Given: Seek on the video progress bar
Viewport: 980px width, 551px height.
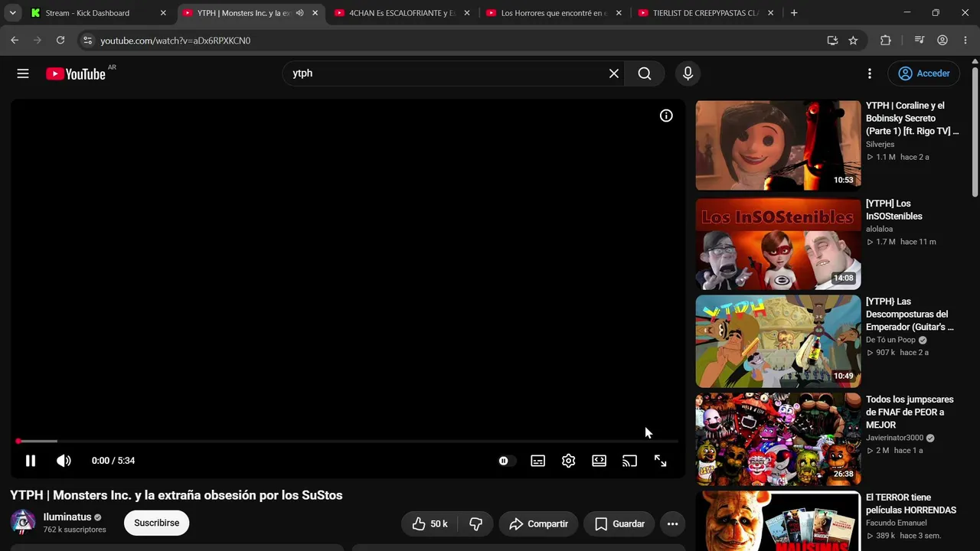Looking at the screenshot, I should (348, 441).
